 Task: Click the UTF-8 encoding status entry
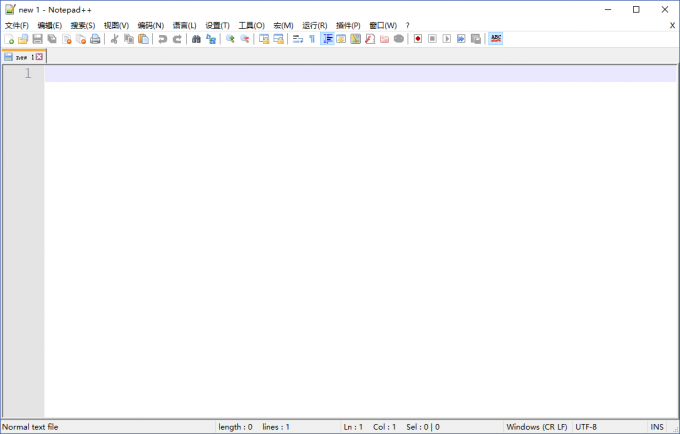(x=586, y=427)
